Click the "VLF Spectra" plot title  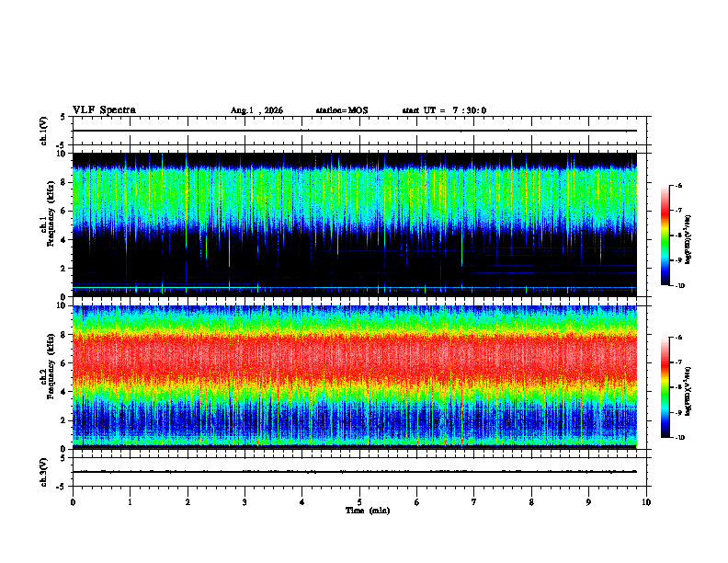click(104, 110)
